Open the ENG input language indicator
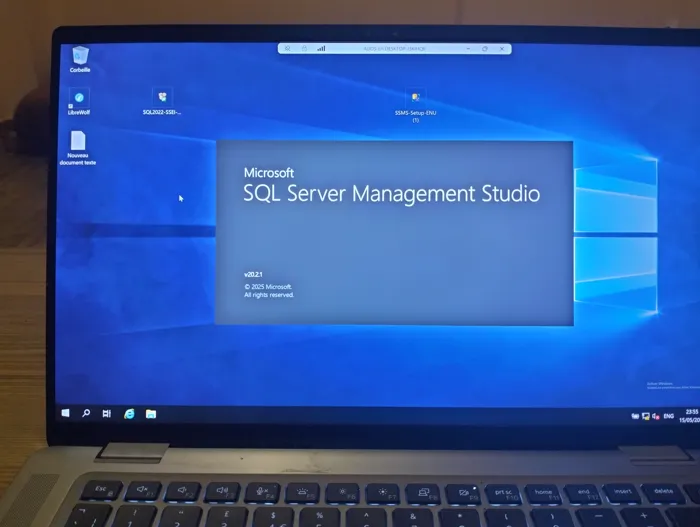 point(668,416)
